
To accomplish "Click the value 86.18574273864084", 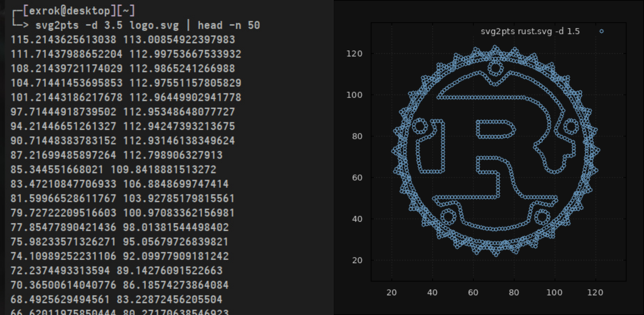I will coord(176,285).
